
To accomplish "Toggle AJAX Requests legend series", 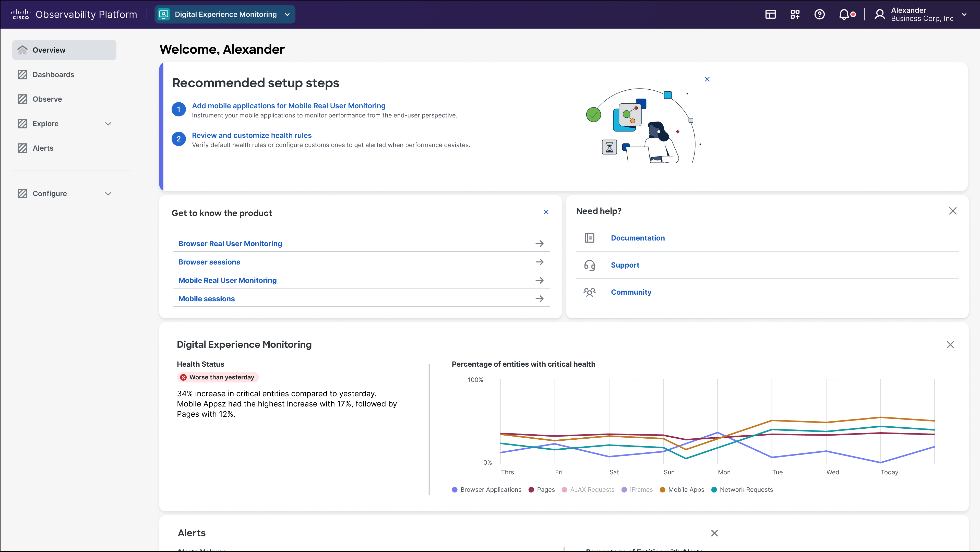I will point(592,490).
